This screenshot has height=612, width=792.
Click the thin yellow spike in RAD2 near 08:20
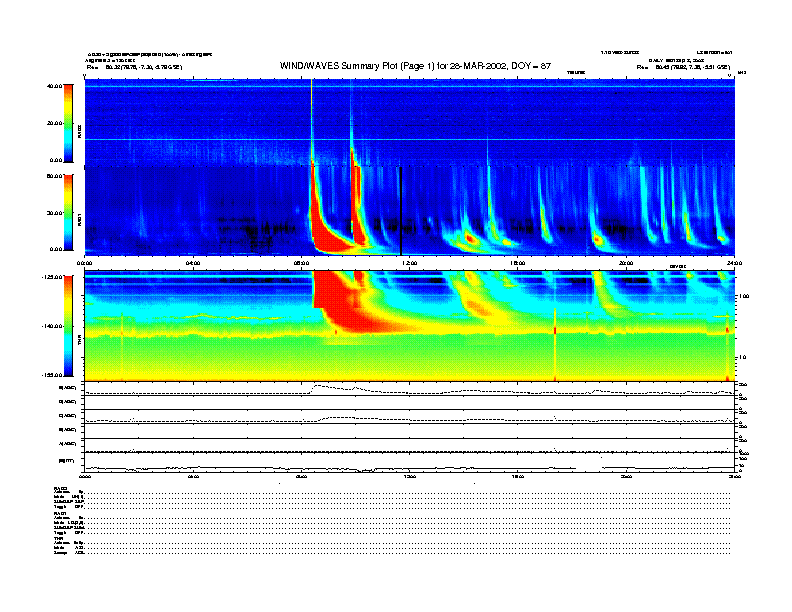click(312, 121)
